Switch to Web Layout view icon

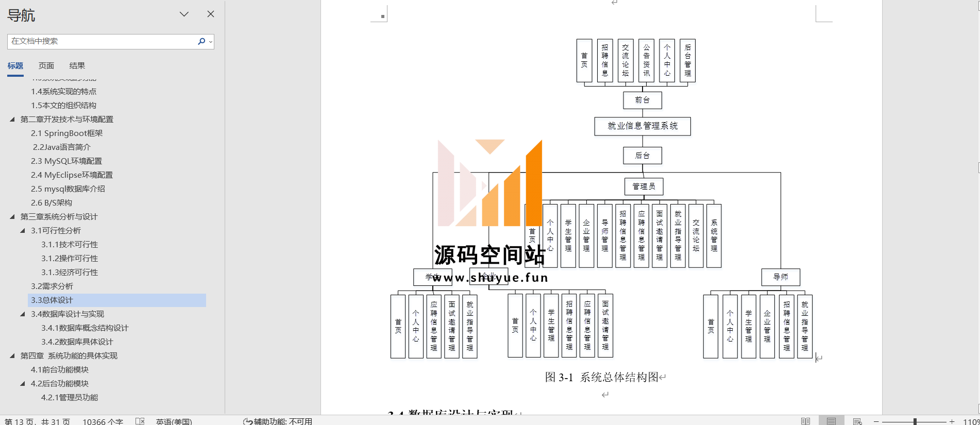point(857,421)
